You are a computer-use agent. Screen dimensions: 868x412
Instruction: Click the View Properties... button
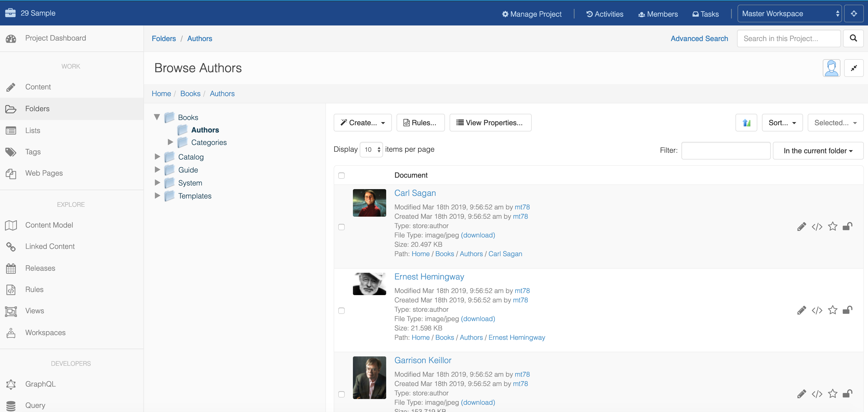coord(490,123)
